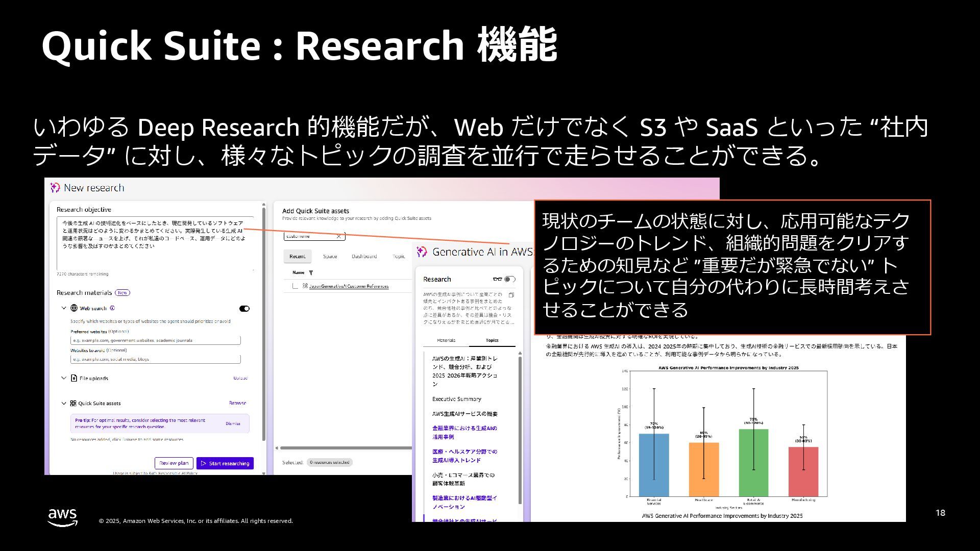
Task: Click the copy icon beside research summary
Action: [511, 295]
